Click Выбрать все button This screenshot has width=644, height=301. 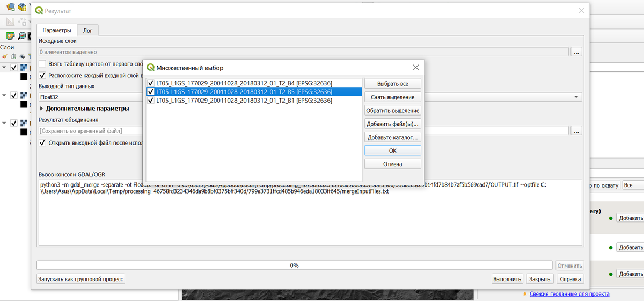[393, 84]
